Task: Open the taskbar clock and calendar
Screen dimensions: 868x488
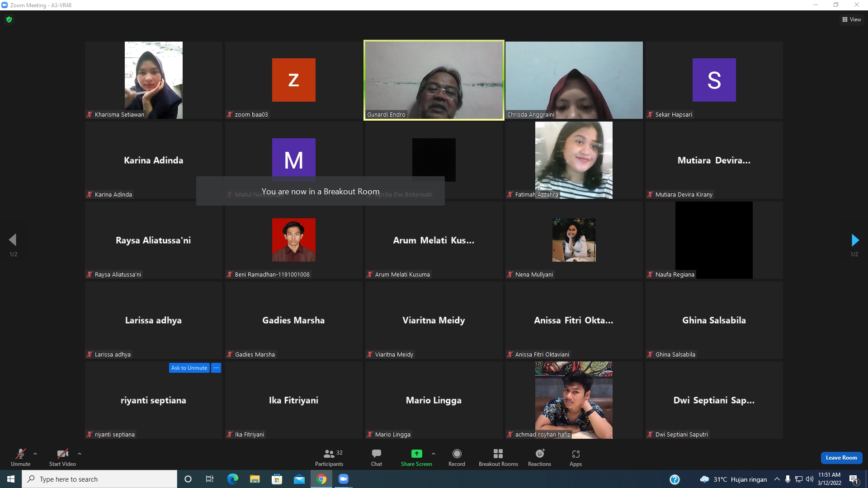Action: (829, 479)
